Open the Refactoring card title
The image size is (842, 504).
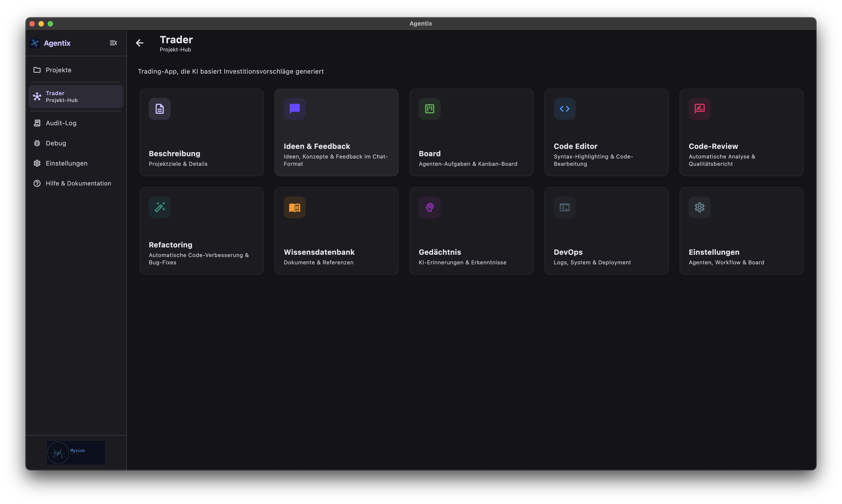170,244
